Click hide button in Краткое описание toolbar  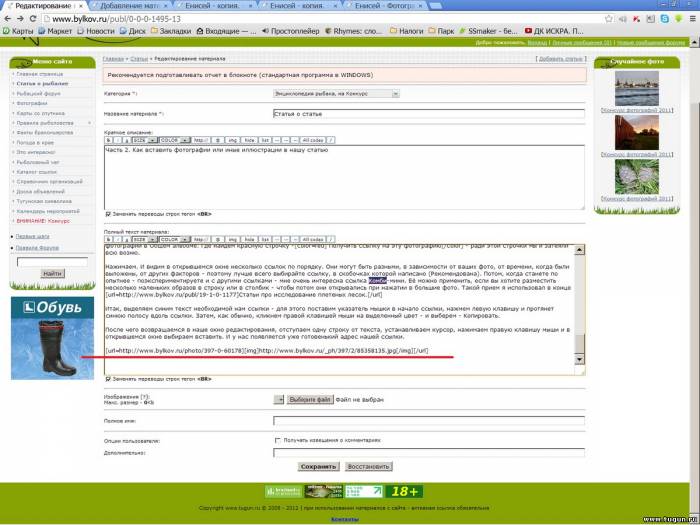(x=249, y=140)
